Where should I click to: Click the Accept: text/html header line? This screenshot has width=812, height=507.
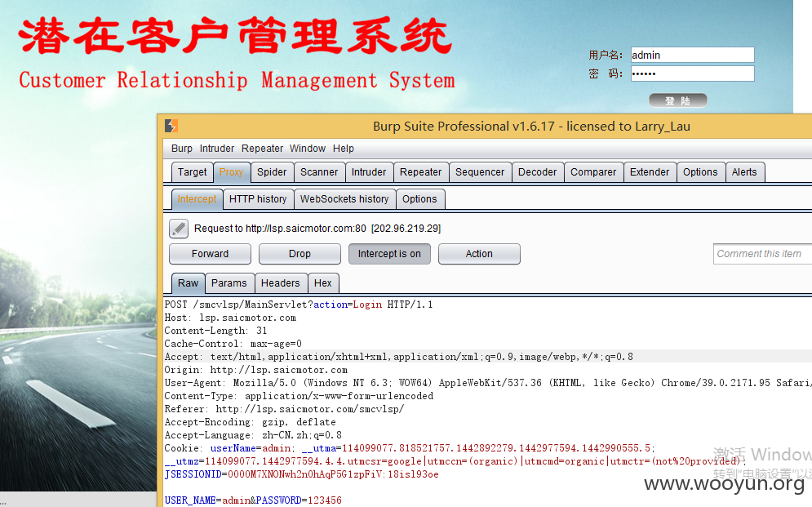398,357
